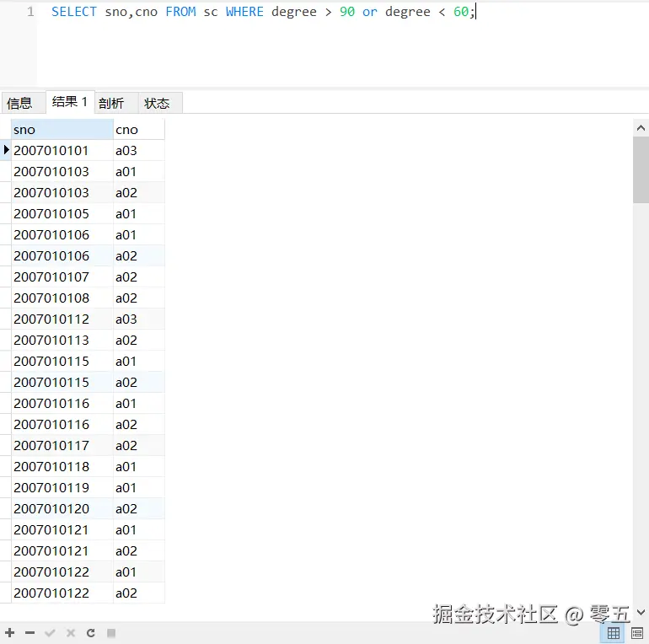Click the WHERE keyword in the query
The height and width of the screenshot is (644, 649).
click(244, 12)
